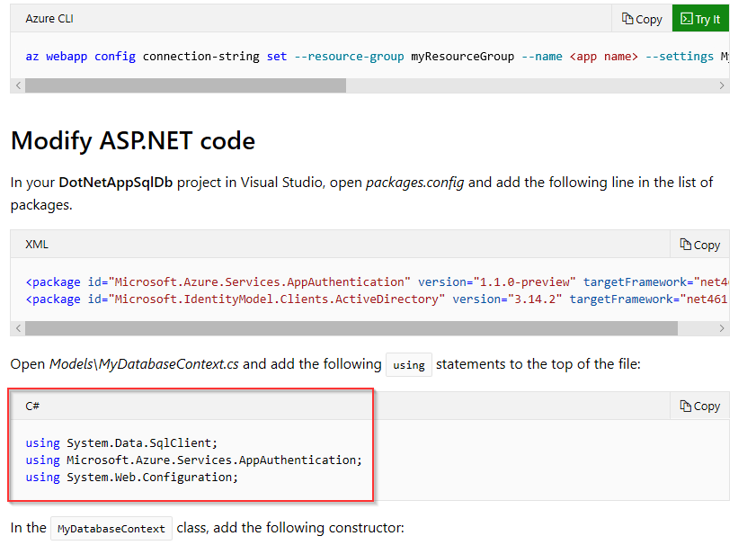Click the 'Azure CLI' language label

(x=49, y=18)
